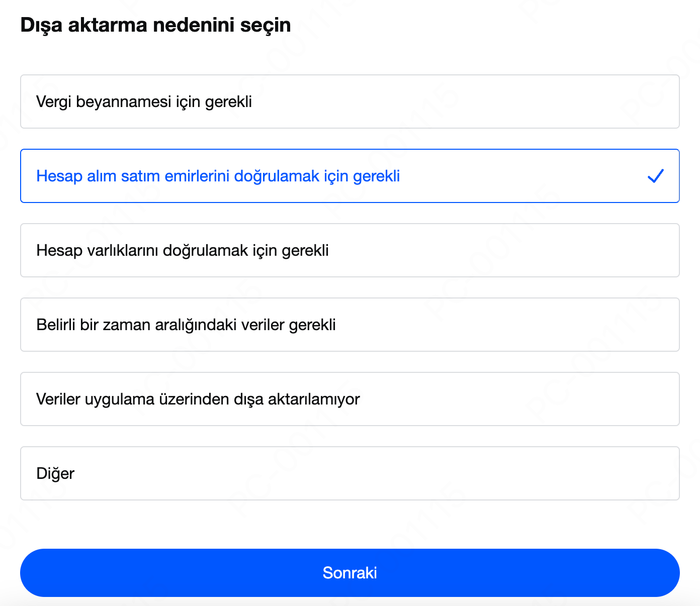The width and height of the screenshot is (700, 606).
Task: Click the blue checkmark icon on selected option
Action: tap(656, 176)
